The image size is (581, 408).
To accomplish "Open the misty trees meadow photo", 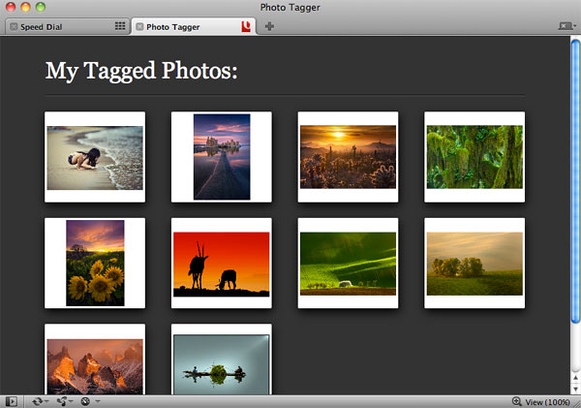I will 474,263.
